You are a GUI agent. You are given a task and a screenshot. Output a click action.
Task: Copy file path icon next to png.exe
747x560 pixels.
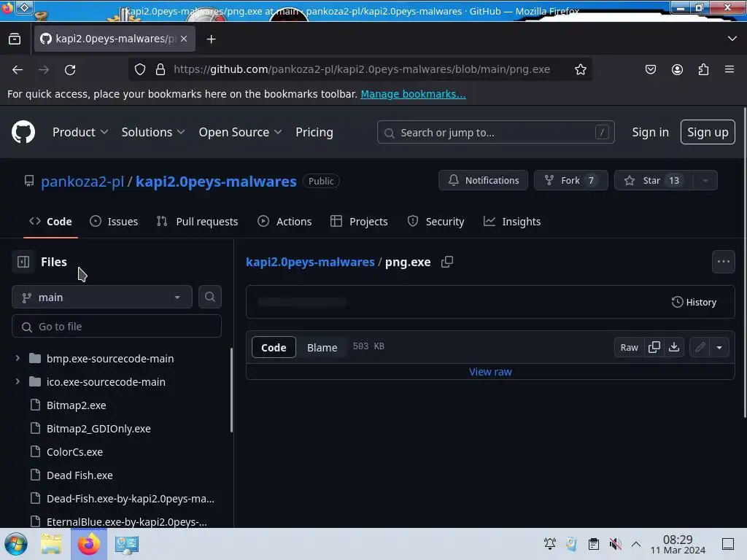pyautogui.click(x=447, y=262)
